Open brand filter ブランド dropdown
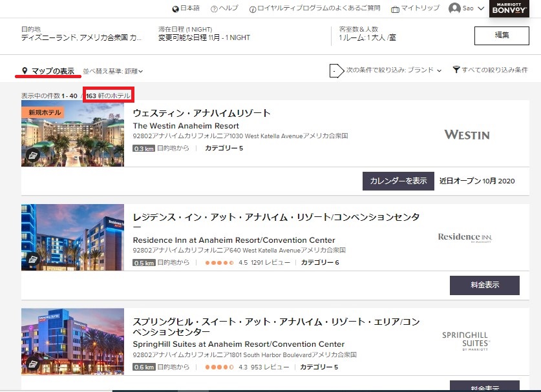541x392 pixels. (394, 70)
